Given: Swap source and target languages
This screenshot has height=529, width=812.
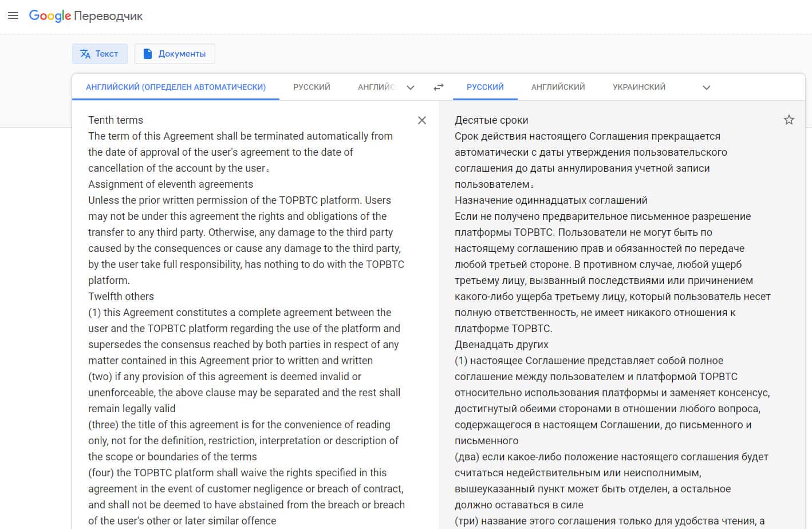Looking at the screenshot, I should coord(439,87).
